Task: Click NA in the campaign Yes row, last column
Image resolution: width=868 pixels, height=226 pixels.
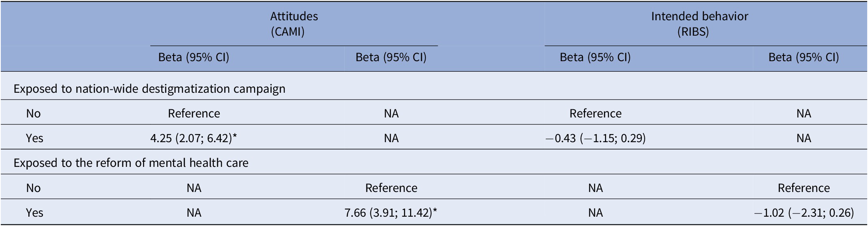Action: [804, 138]
